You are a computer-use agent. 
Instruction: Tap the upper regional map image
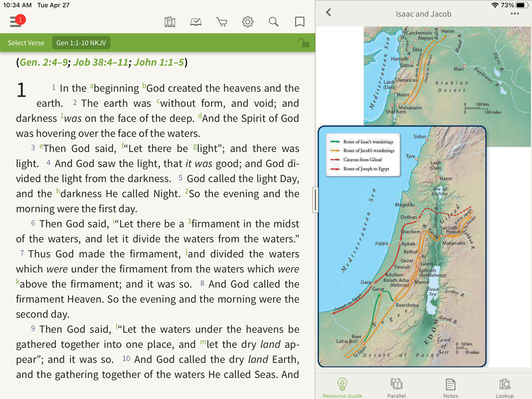point(447,76)
